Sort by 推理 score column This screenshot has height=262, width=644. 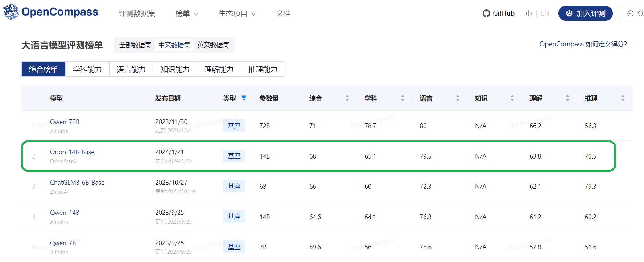tap(623, 98)
